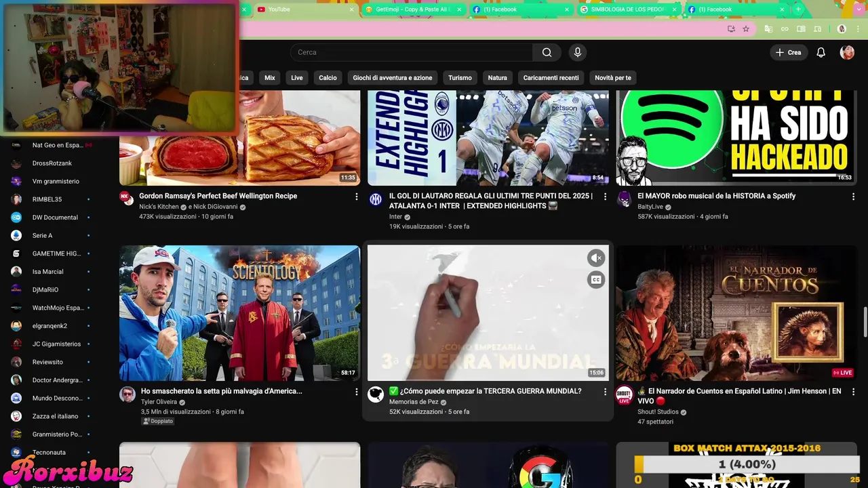Close the SIMBOLOGIA DE LOS PEDOS browser tab
868x488 pixels.
[x=675, y=9]
